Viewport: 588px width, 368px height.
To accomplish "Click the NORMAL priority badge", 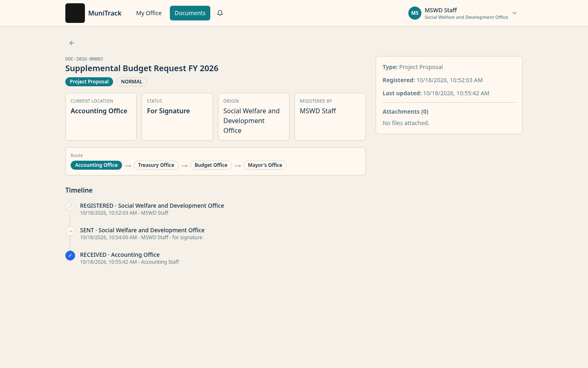I will tap(131, 82).
